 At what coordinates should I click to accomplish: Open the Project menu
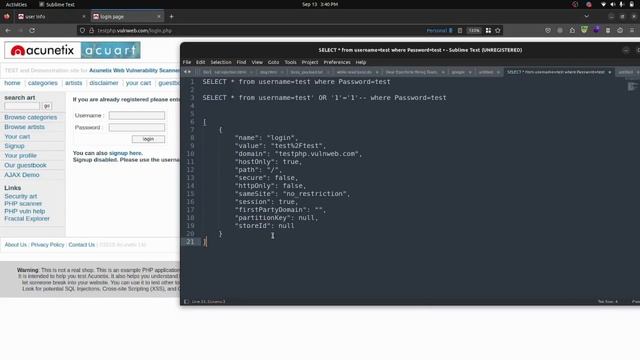(x=310, y=62)
